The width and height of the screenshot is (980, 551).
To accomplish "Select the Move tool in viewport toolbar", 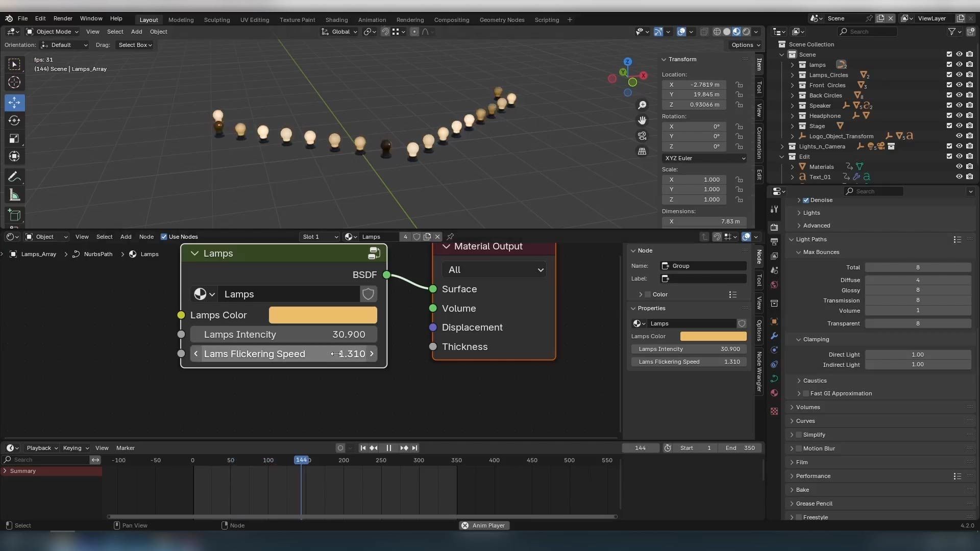I will [14, 103].
